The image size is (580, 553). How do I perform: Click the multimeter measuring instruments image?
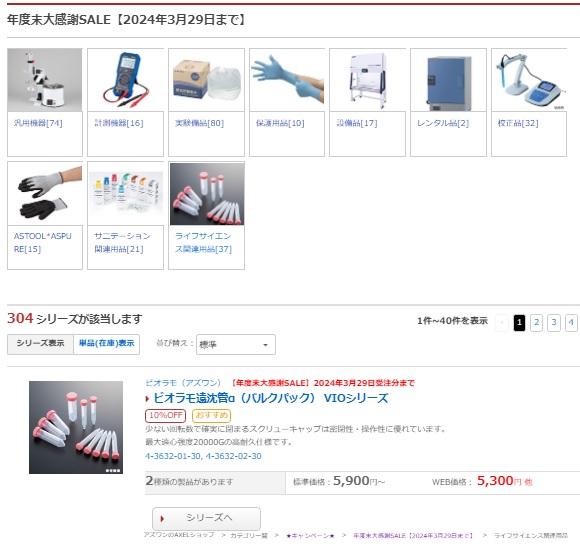(x=125, y=80)
